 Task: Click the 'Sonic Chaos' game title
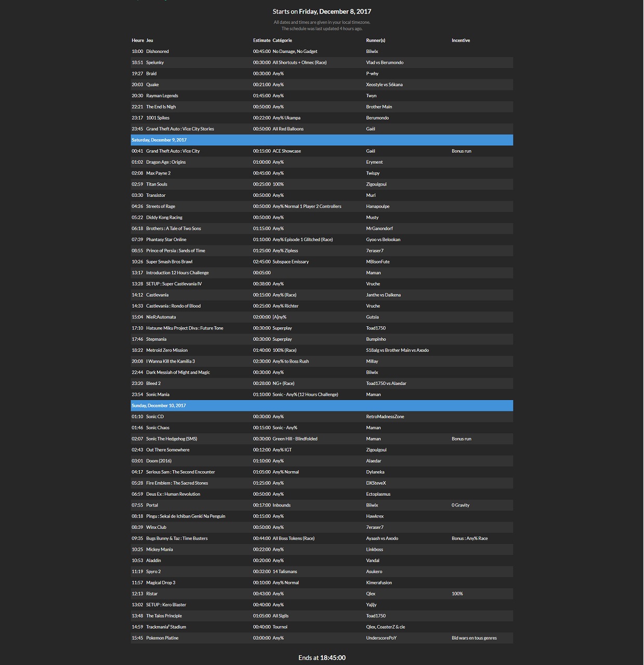point(158,428)
